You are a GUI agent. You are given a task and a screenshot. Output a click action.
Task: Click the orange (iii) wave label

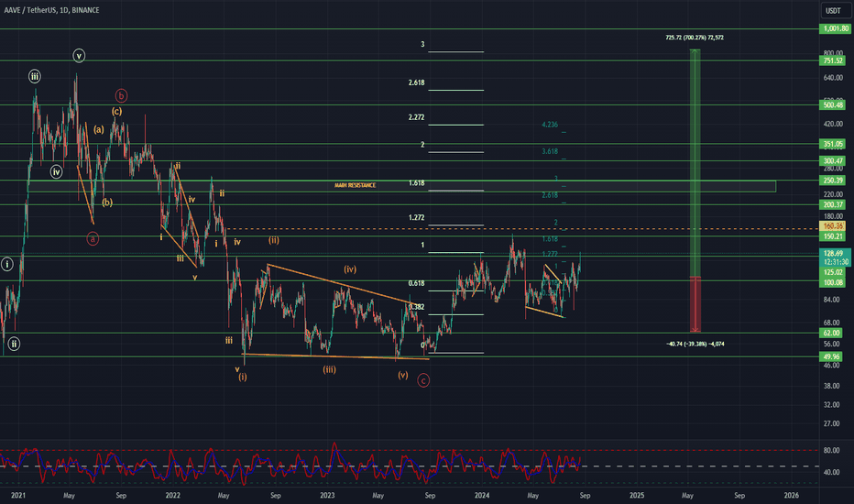pos(329,369)
